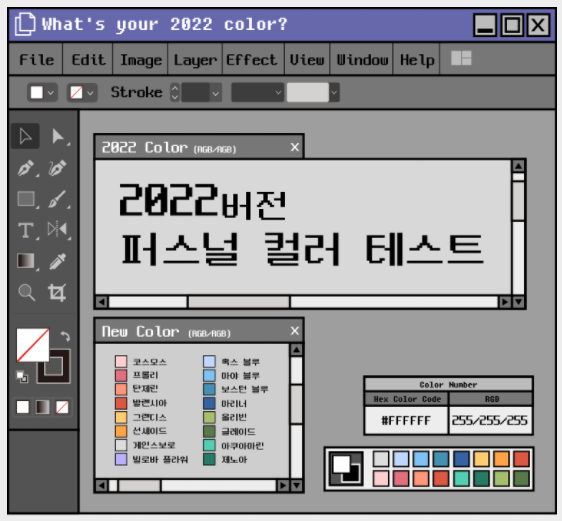This screenshot has height=521, width=562.
Task: Open the File menu
Action: tap(36, 60)
